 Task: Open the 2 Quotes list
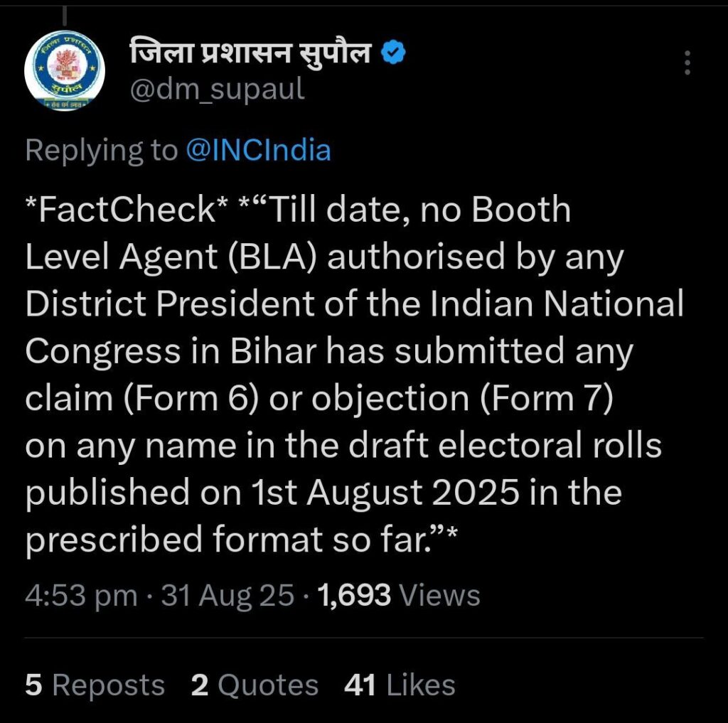tap(255, 685)
